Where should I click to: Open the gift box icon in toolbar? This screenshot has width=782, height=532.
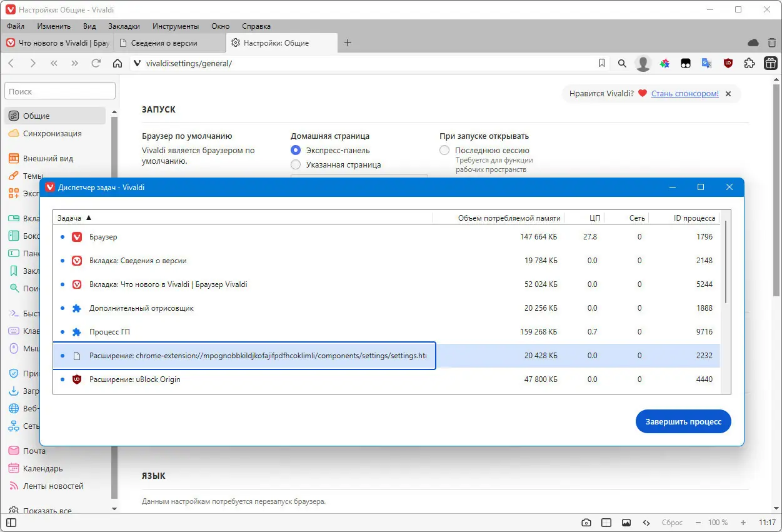[771, 63]
